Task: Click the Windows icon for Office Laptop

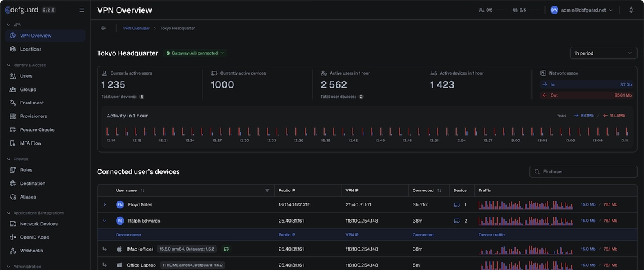Action: (119, 265)
